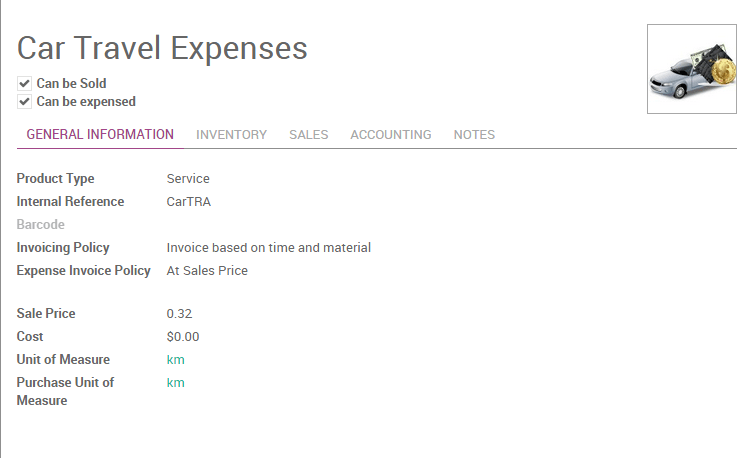Click the car product image thumbnail
Screen dimensions: 753x458
coord(692,69)
